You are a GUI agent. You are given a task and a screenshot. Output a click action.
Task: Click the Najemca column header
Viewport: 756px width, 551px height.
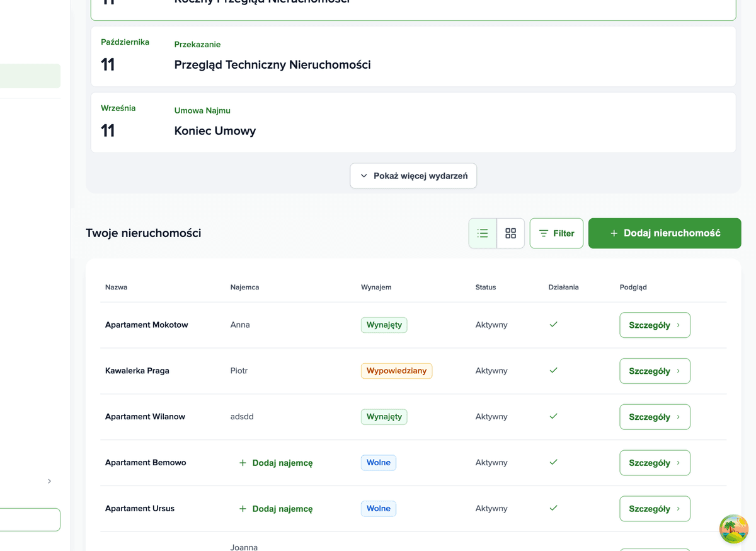click(245, 287)
